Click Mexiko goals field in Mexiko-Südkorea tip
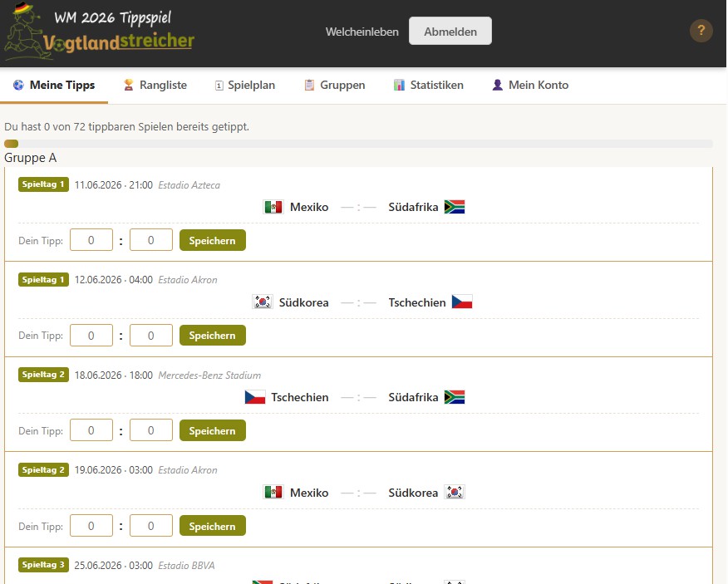Image resolution: width=728 pixels, height=584 pixels. [x=91, y=526]
